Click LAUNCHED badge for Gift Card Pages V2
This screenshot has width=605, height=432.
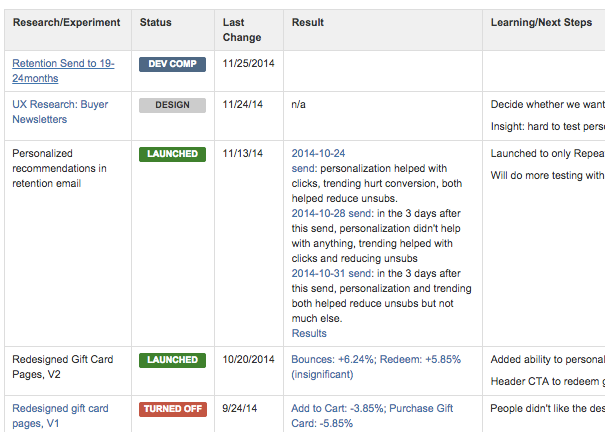pyautogui.click(x=172, y=359)
